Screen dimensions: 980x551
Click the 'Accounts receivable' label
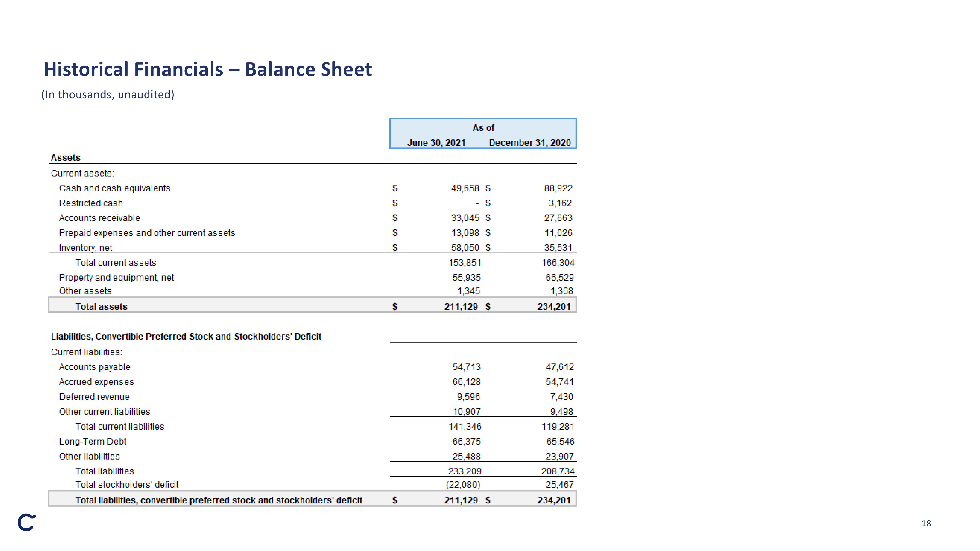pyautogui.click(x=99, y=218)
